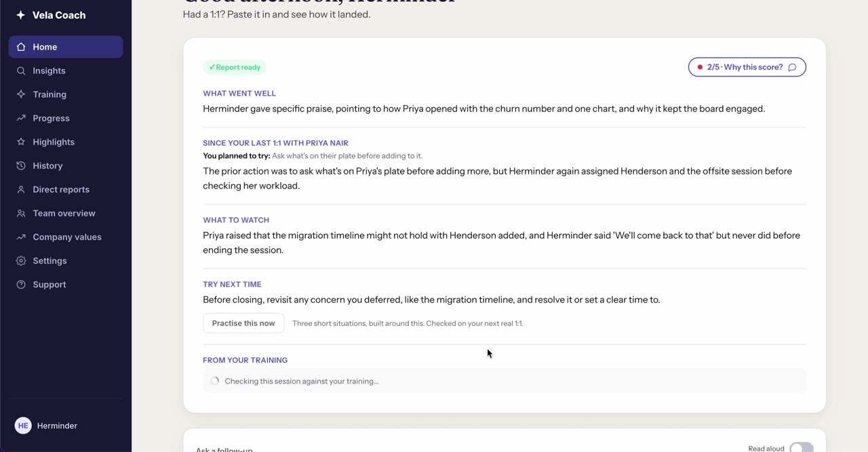This screenshot has width=868, height=452.
Task: Open the Progress page
Action: [x=66, y=118]
